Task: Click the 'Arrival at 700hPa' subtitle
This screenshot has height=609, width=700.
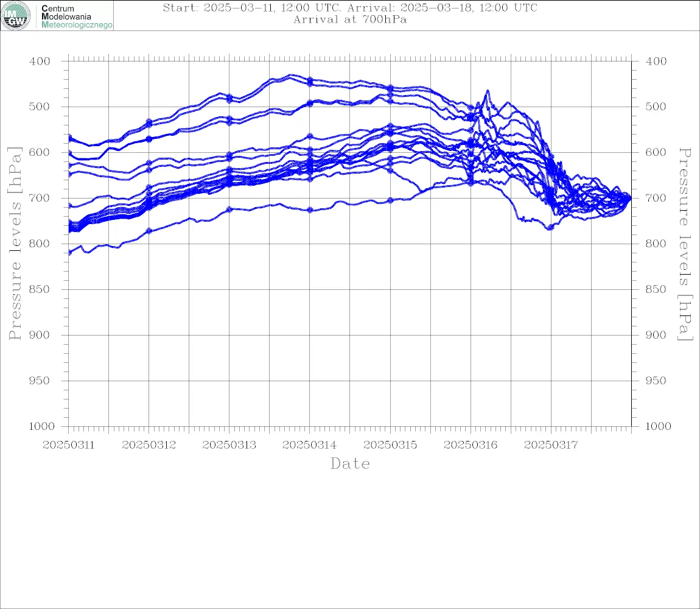Action: [x=350, y=19]
